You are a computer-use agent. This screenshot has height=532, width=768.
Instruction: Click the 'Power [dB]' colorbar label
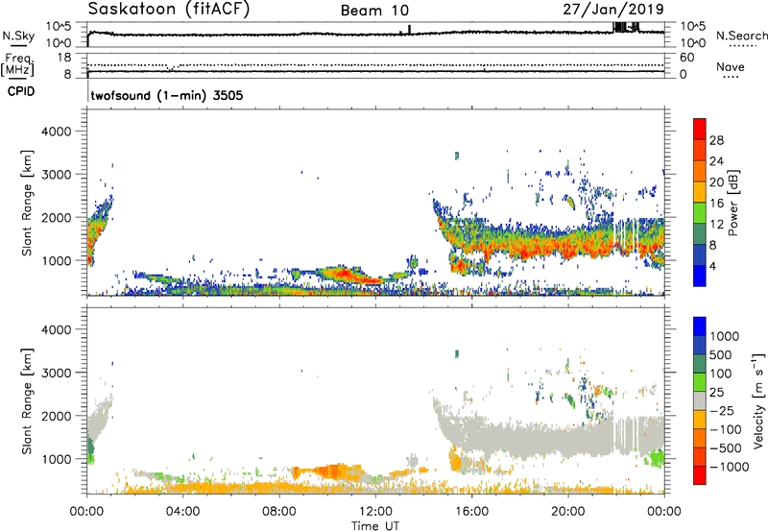coord(733,203)
